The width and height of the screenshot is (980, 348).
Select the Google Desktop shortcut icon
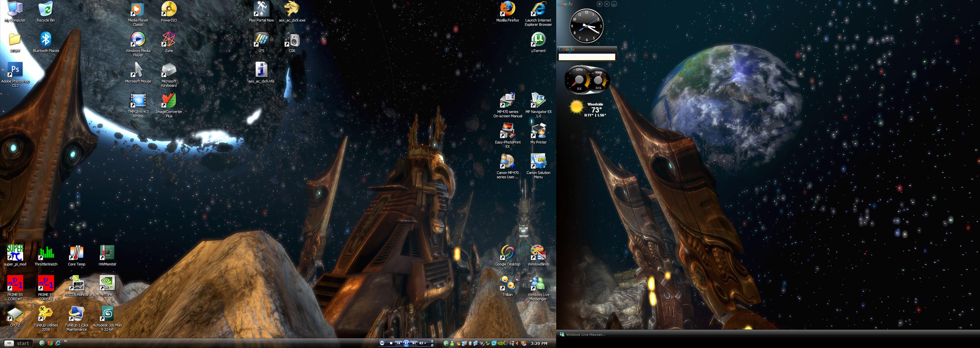[508, 256]
